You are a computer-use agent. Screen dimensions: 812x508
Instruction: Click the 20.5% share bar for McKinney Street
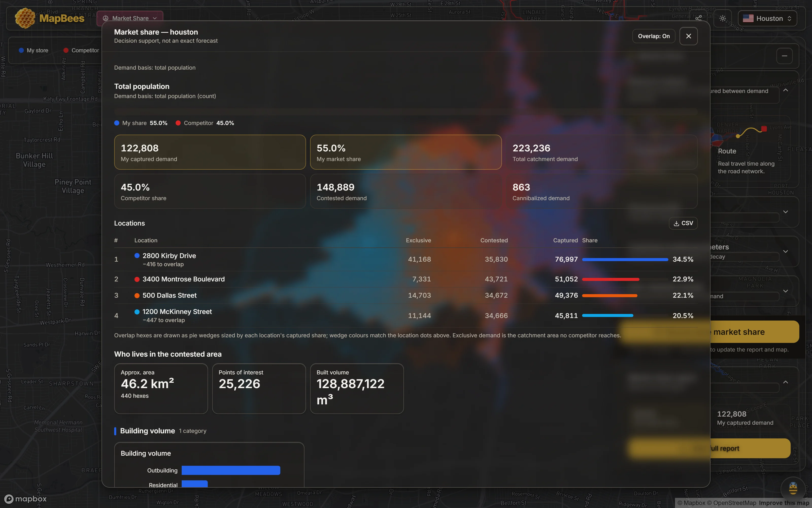coord(607,315)
